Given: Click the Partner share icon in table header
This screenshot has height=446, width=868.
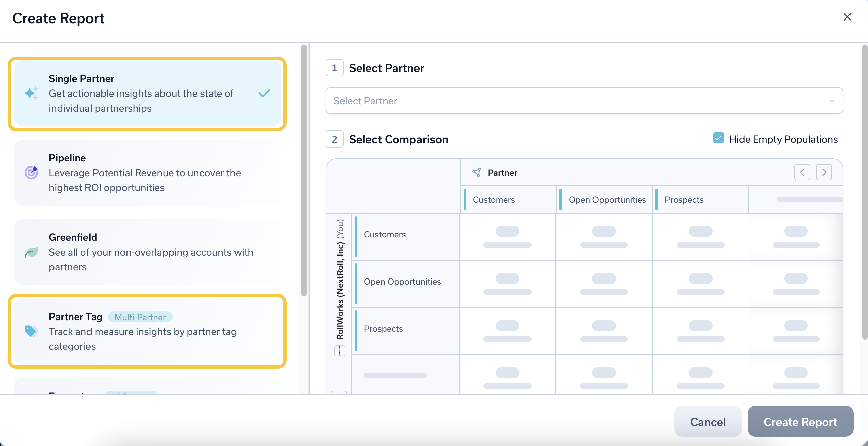Looking at the screenshot, I should click(x=477, y=173).
